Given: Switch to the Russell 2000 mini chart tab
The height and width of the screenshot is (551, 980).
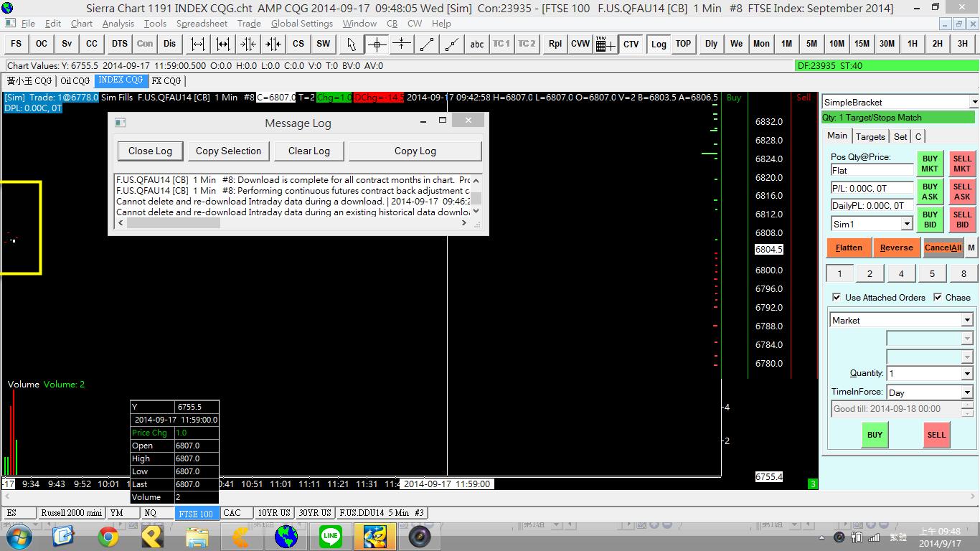Looking at the screenshot, I should (x=72, y=513).
